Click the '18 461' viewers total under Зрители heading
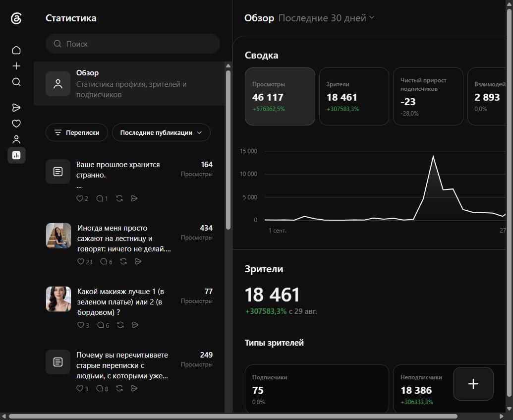 [272, 295]
